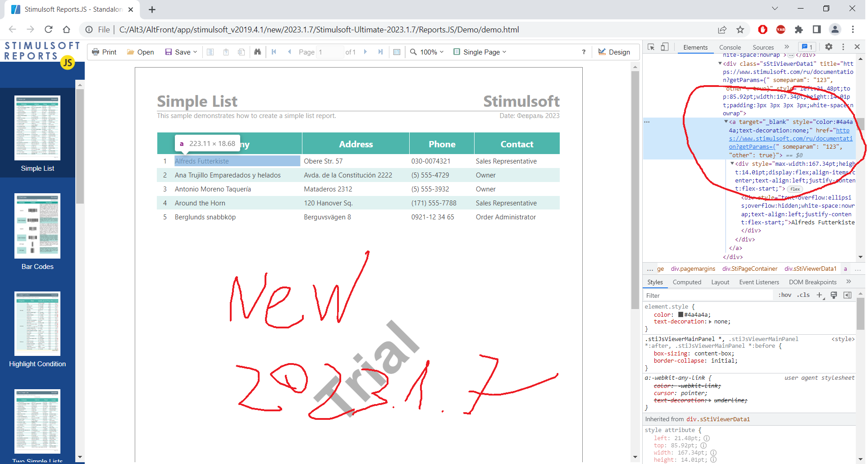Click the Around the Horn cell
The width and height of the screenshot is (868, 464).
(x=200, y=203)
